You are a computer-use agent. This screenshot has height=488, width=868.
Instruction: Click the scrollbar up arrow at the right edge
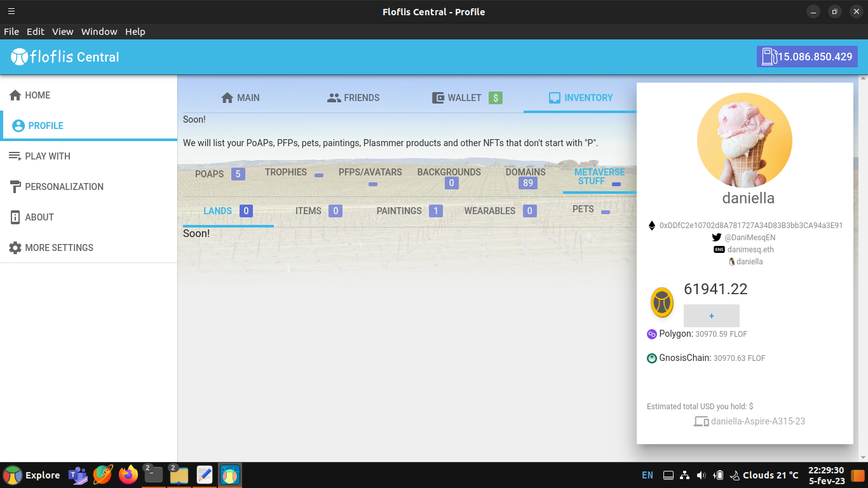tap(863, 79)
